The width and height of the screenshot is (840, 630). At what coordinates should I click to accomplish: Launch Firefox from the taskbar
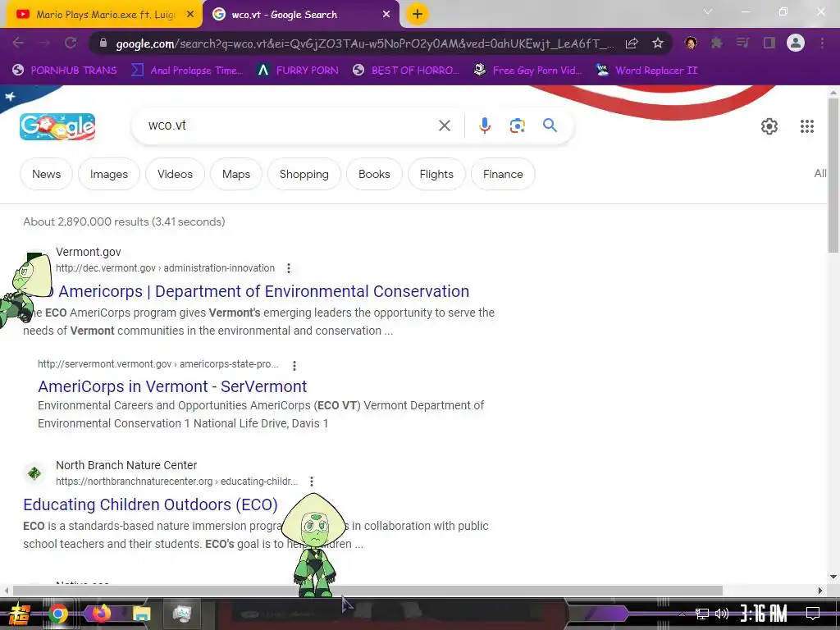[101, 613]
